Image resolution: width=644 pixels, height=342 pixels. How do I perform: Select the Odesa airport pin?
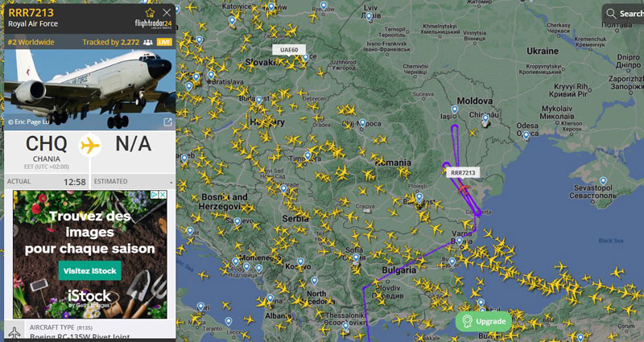point(526,134)
